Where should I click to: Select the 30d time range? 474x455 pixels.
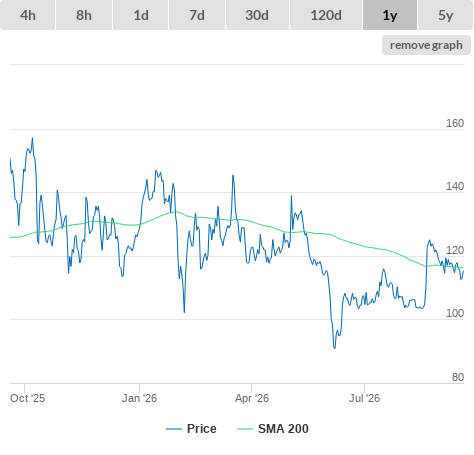pos(257,15)
